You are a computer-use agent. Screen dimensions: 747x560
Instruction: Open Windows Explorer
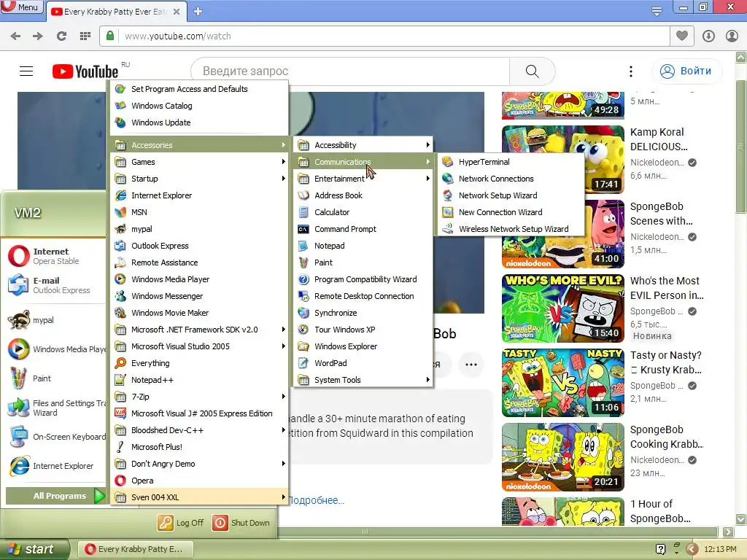[x=363, y=346]
